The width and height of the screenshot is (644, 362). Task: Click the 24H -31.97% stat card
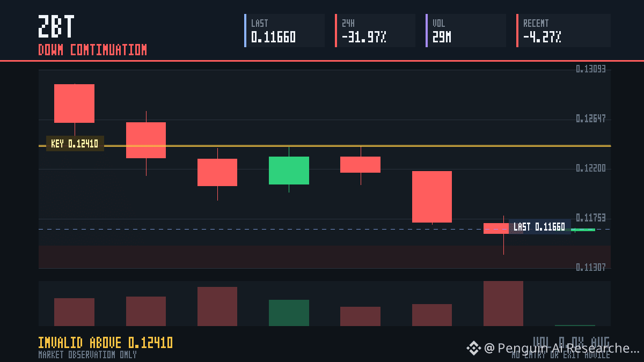click(375, 31)
